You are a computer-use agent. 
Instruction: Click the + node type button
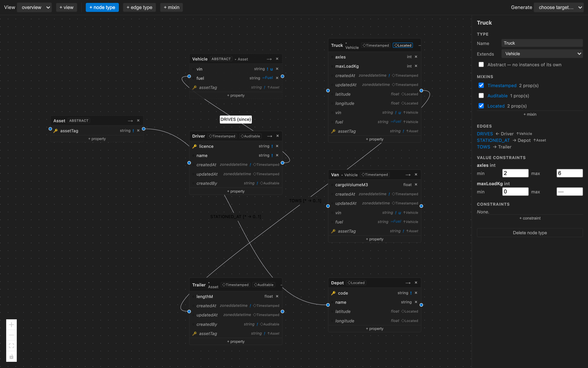pyautogui.click(x=102, y=7)
